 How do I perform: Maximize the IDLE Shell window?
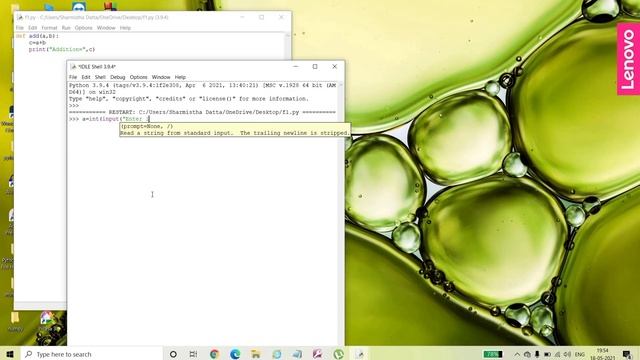point(315,67)
